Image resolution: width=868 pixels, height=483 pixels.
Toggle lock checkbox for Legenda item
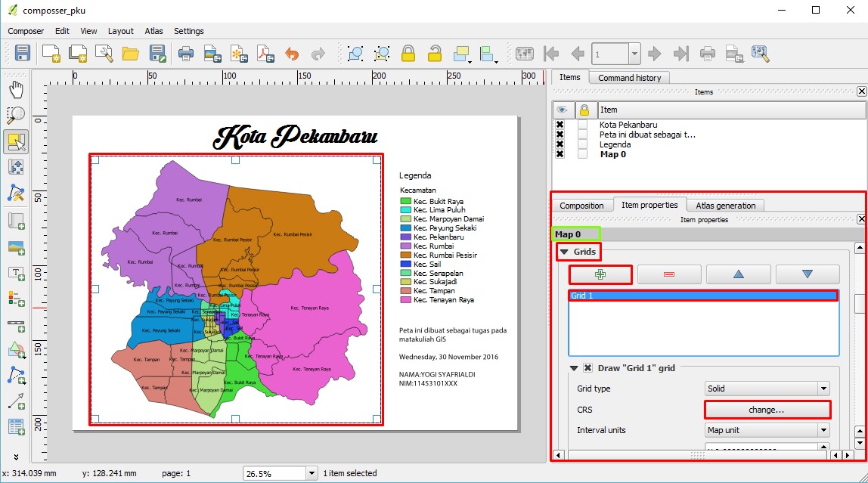[x=583, y=144]
